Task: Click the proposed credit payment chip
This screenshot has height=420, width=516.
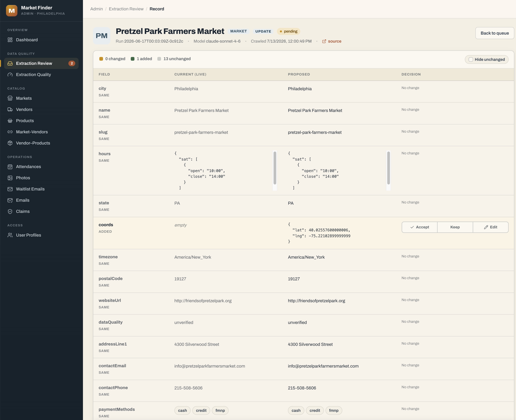Action: (315, 411)
